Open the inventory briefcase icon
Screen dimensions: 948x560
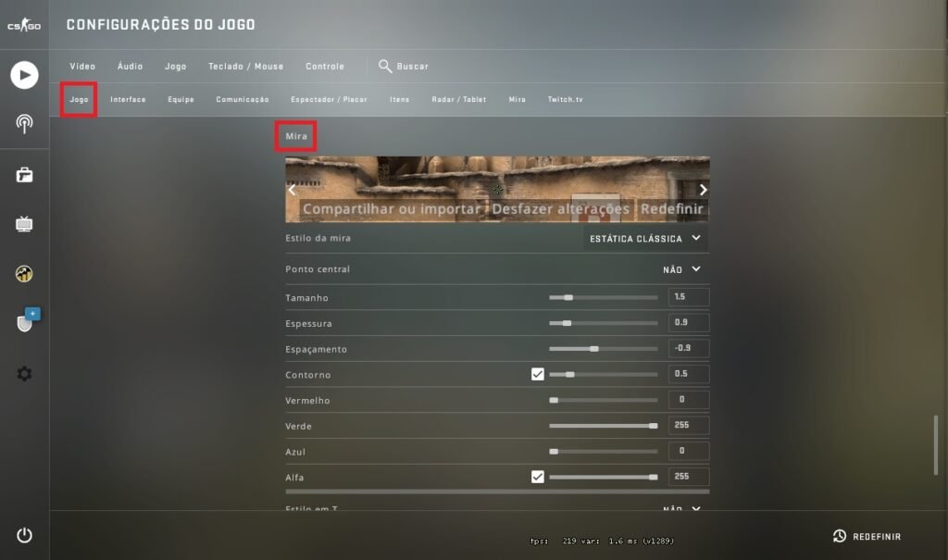click(x=24, y=175)
